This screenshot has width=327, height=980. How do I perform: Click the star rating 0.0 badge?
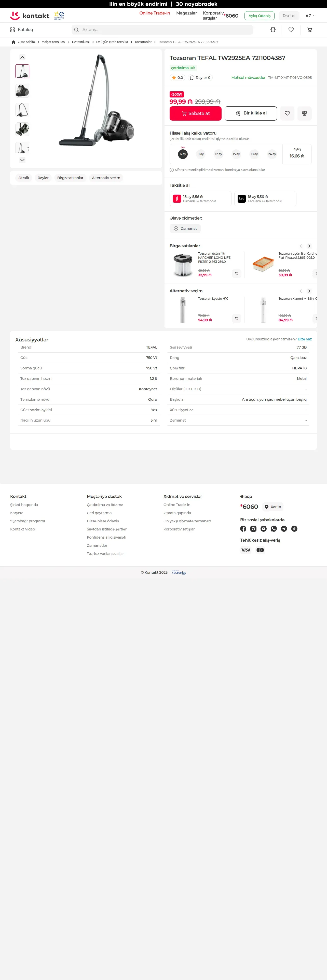point(178,78)
